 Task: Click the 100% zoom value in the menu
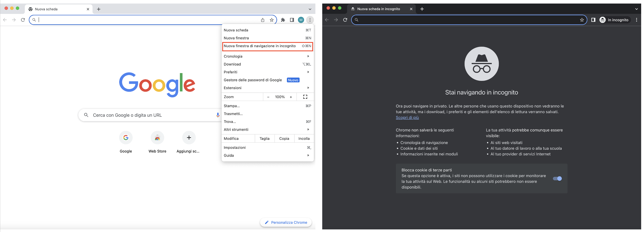click(280, 97)
